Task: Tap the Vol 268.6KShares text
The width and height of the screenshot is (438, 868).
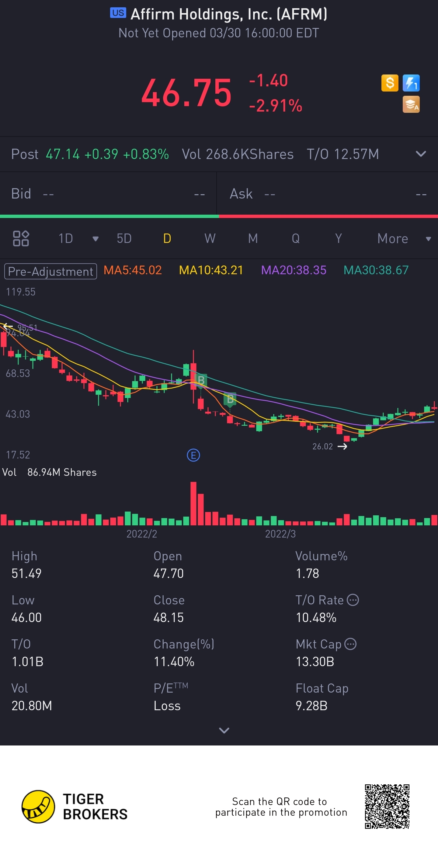Action: tap(238, 154)
